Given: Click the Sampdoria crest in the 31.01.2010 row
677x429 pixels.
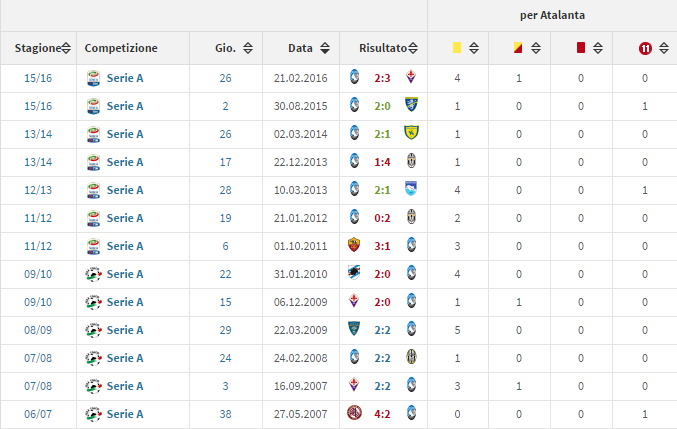Looking at the screenshot, I should [354, 273].
